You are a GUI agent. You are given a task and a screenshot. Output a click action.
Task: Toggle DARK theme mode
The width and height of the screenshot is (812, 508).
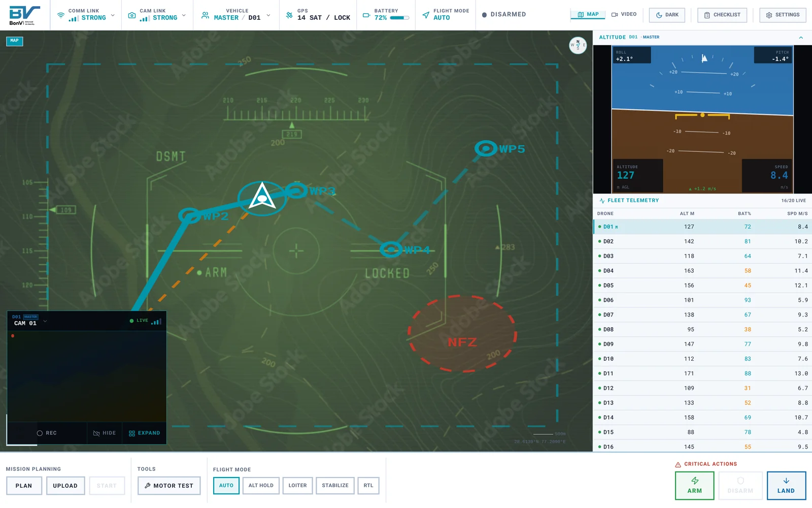(667, 15)
